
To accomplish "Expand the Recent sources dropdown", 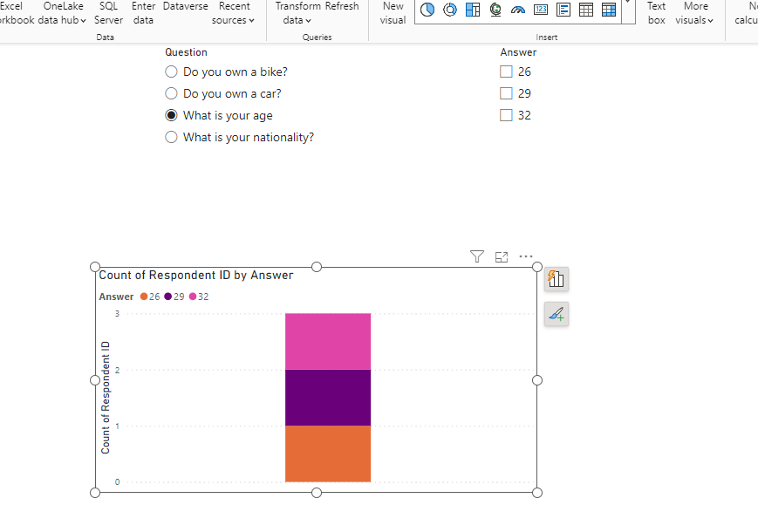I will tap(234, 13).
